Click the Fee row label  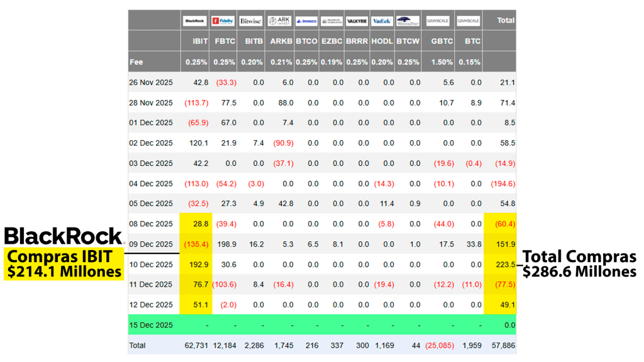[136, 62]
